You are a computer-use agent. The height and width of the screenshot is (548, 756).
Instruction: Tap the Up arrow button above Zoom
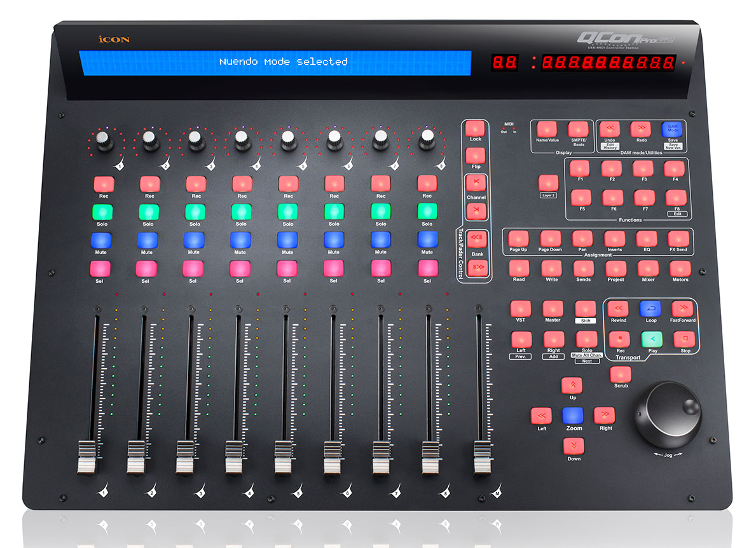pos(572,385)
